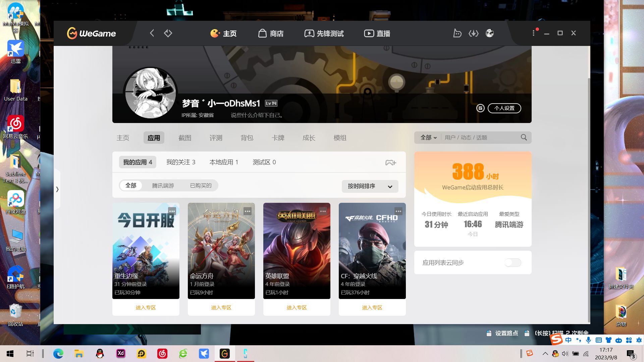Click 进入专区 under 英雄联盟
This screenshot has height=362, width=644.
(x=297, y=307)
